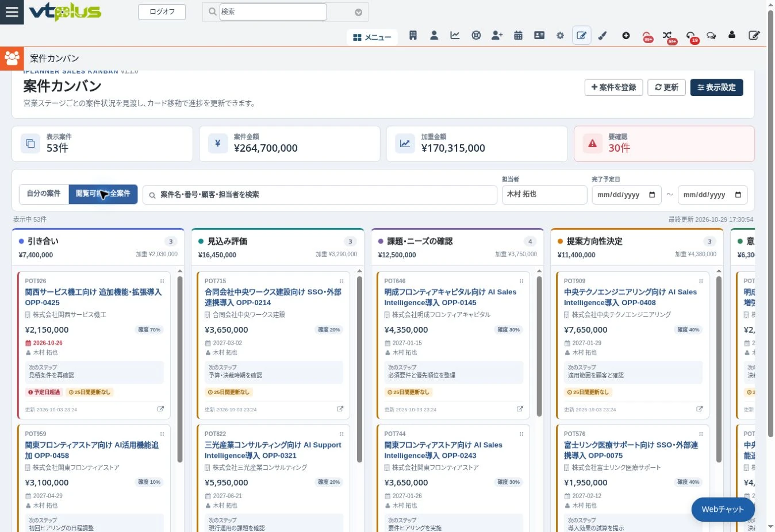Screen dimensions: 775x532
Task: Click the plus circle icon
Action: 626,36
